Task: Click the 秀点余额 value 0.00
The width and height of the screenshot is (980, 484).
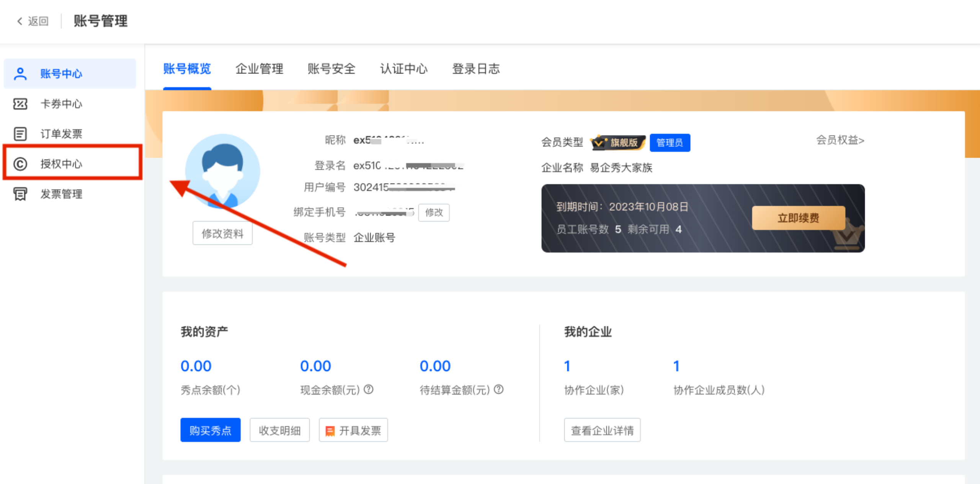Action: click(196, 366)
